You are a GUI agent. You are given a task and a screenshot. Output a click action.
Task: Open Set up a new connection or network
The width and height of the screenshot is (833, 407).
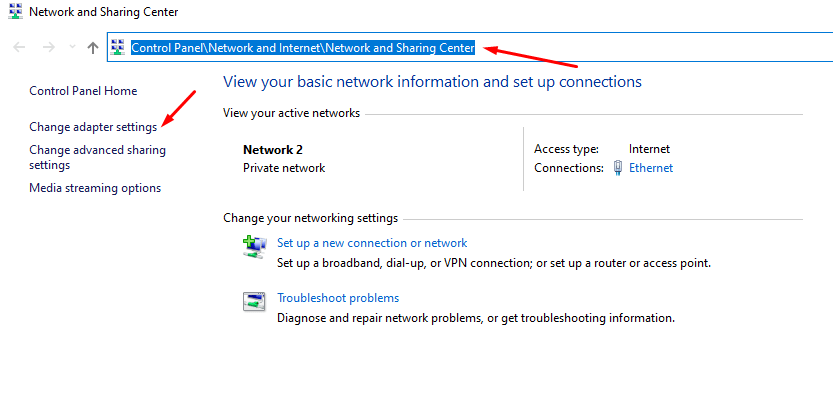coord(372,243)
